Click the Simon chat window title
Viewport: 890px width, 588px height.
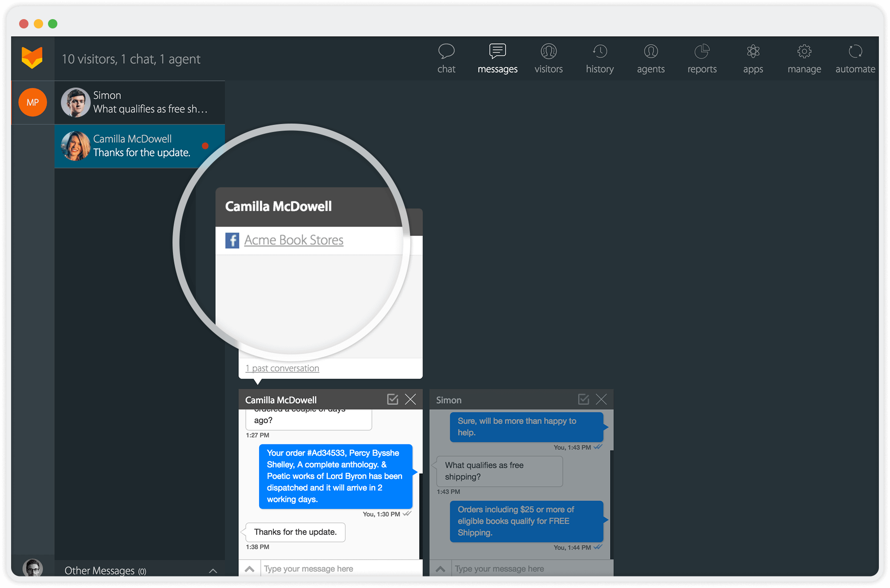(449, 400)
